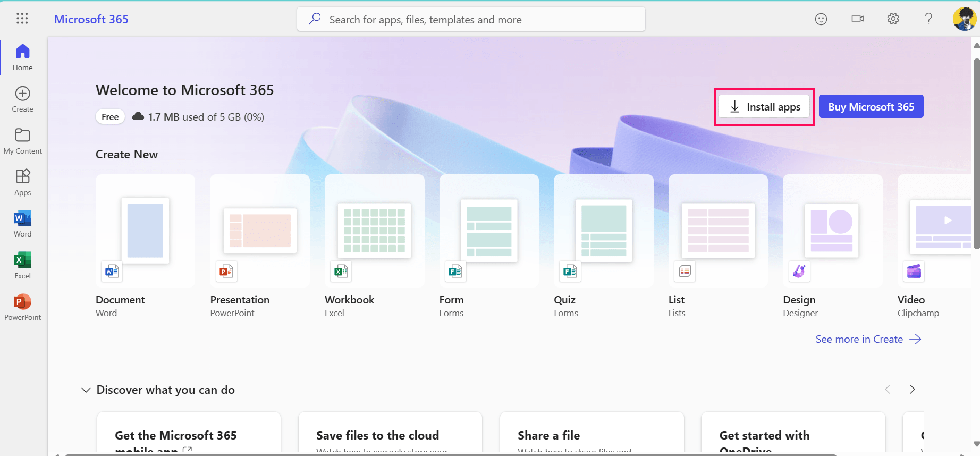980x456 pixels.
Task: Click the Free plan badge
Action: pos(110,117)
